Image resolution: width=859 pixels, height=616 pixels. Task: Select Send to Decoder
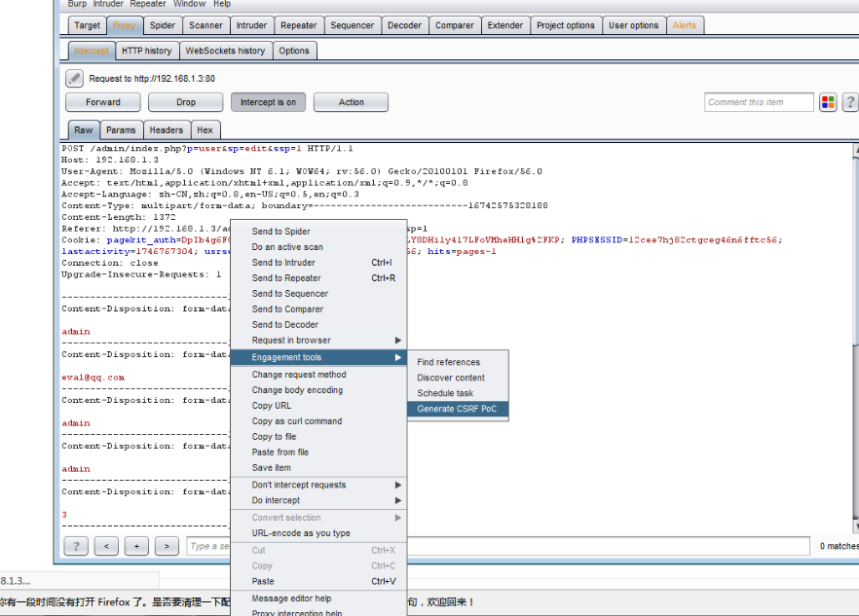point(318,324)
